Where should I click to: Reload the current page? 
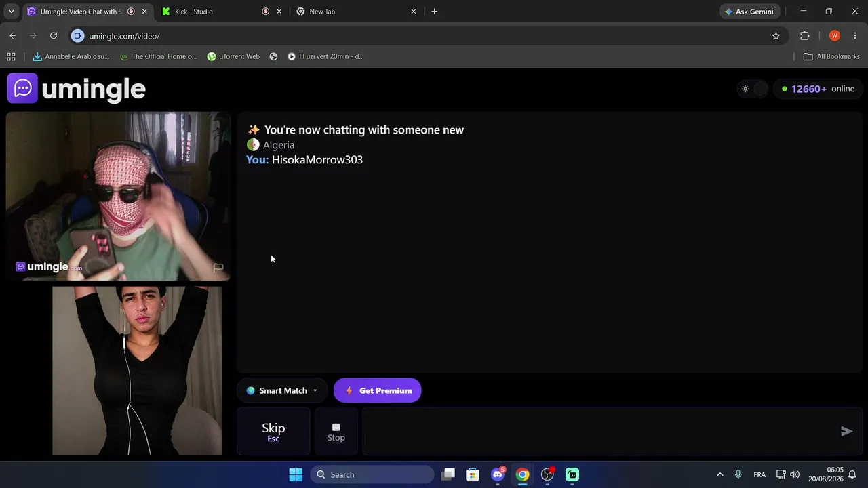pyautogui.click(x=54, y=36)
